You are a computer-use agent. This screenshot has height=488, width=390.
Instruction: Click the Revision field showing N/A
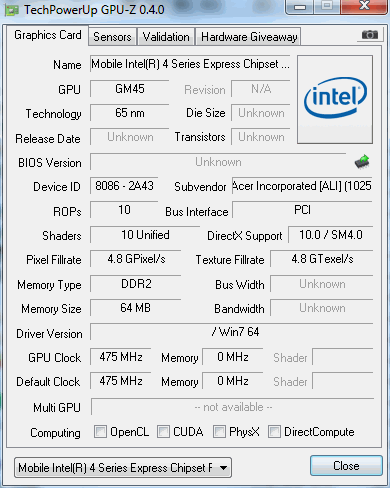tap(261, 89)
